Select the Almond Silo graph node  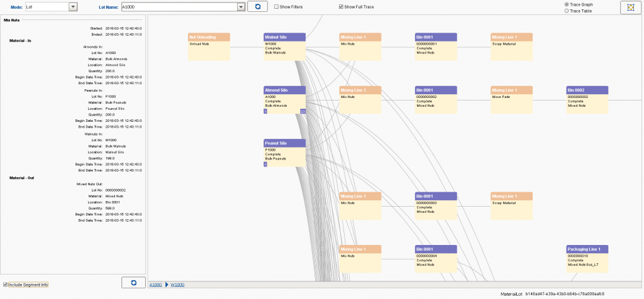click(x=285, y=100)
